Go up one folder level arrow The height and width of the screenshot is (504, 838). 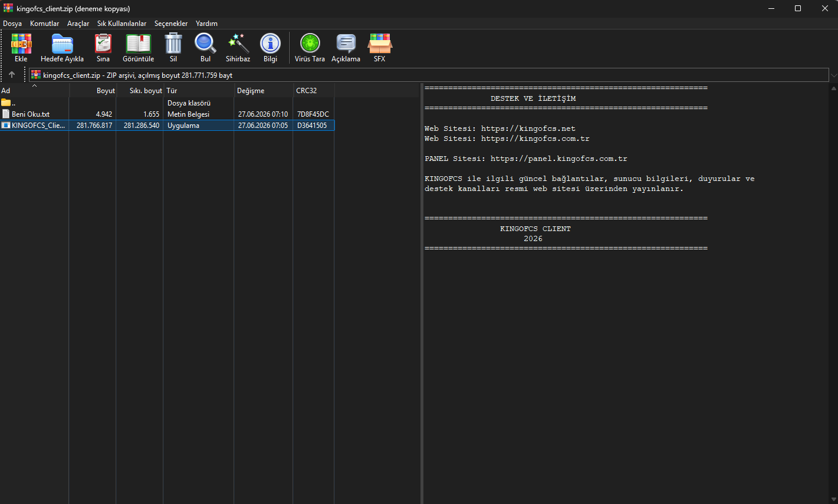tap(11, 75)
